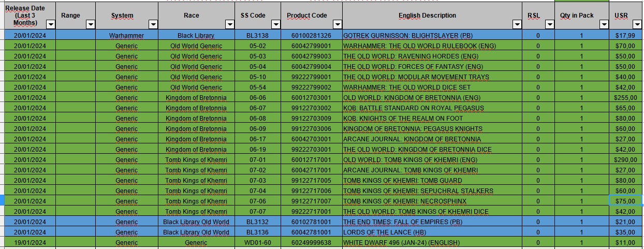Select the cell ARCANE JOURNAL: TOMB KINGS OF KHEMRI
644x249 pixels.
point(432,170)
